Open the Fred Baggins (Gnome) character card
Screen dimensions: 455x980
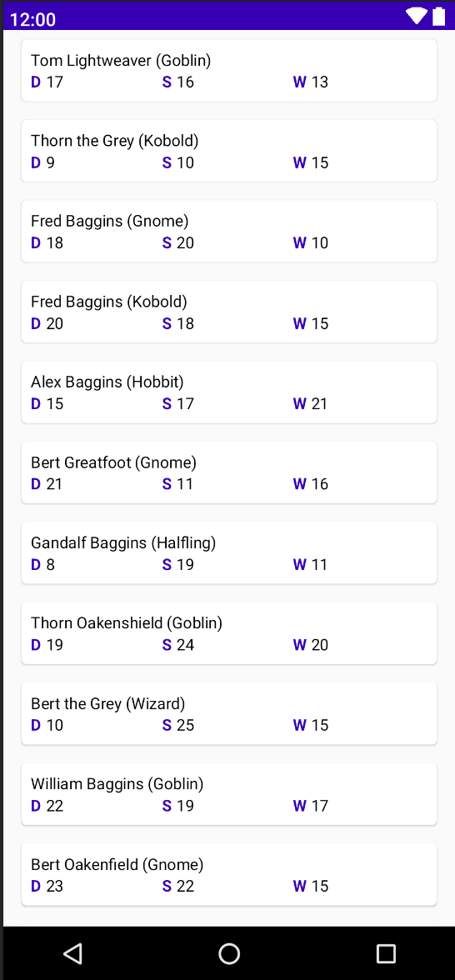(228, 232)
